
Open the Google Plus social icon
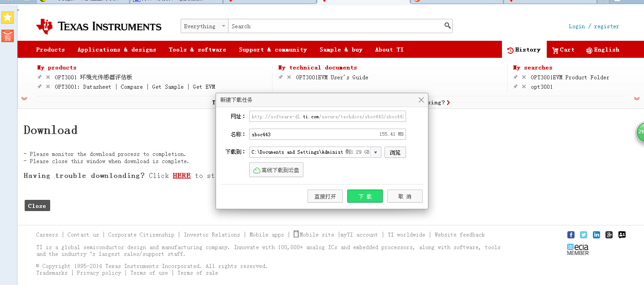pos(609,234)
